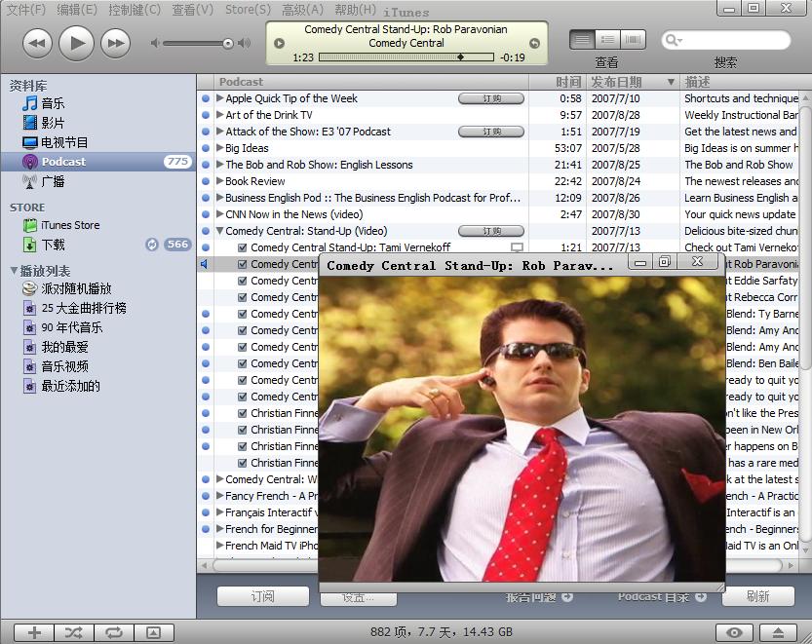Click the add playlist plus button
The height and width of the screenshot is (644, 812).
click(x=34, y=632)
